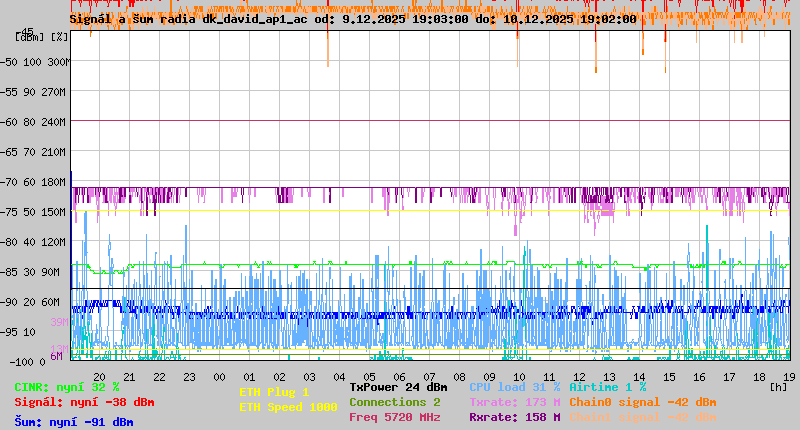Select the TxPower 24 dBm label
This screenshot has height=430, width=800.
(x=398, y=387)
